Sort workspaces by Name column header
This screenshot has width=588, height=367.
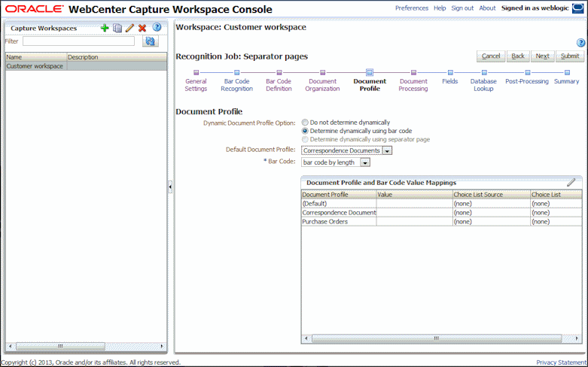pyautogui.click(x=36, y=57)
